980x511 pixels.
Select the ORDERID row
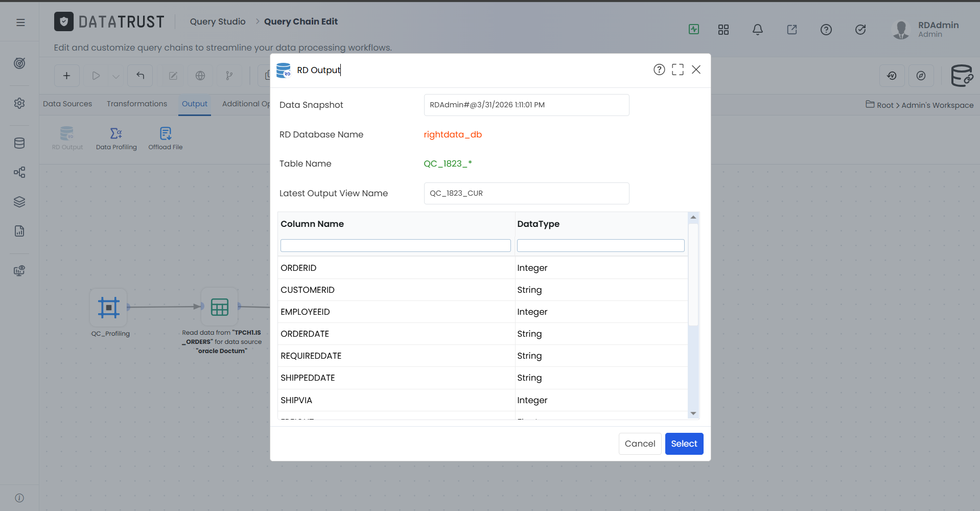pos(483,268)
